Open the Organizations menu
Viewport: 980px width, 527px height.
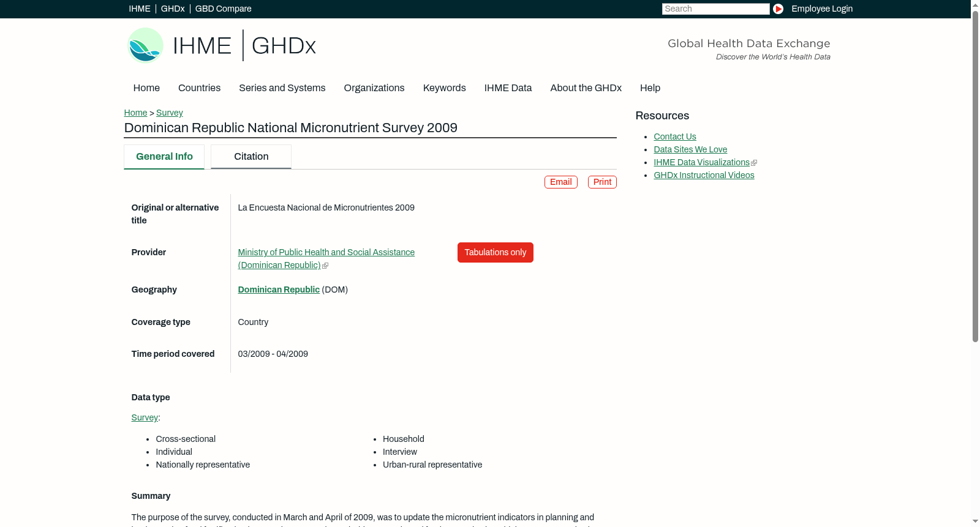(x=374, y=88)
